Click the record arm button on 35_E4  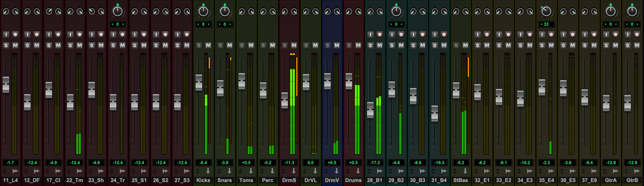pos(551,34)
